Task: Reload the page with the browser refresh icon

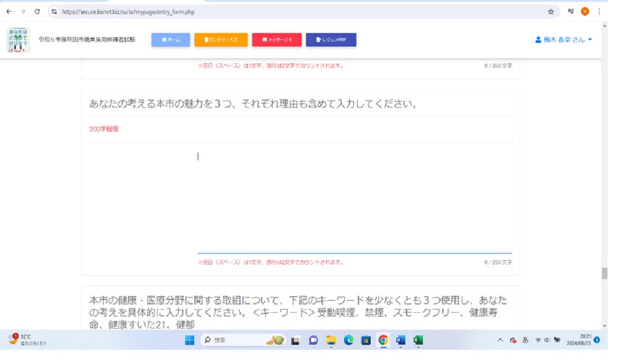Action: coord(37,11)
